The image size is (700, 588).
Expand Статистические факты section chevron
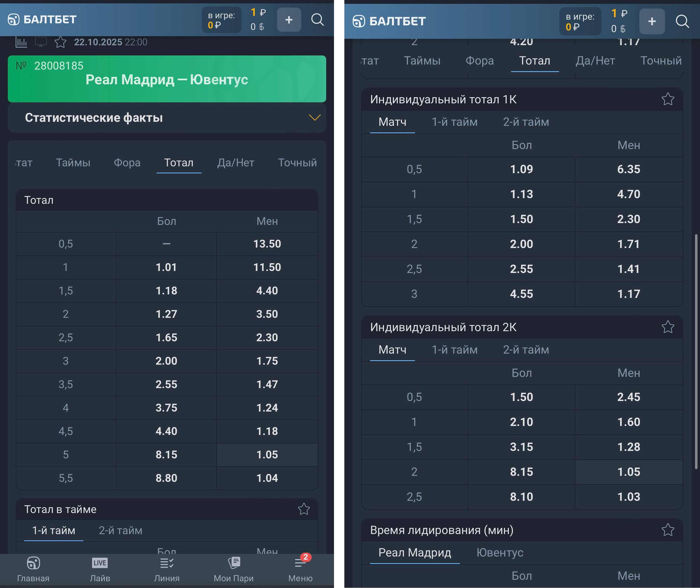point(314,118)
